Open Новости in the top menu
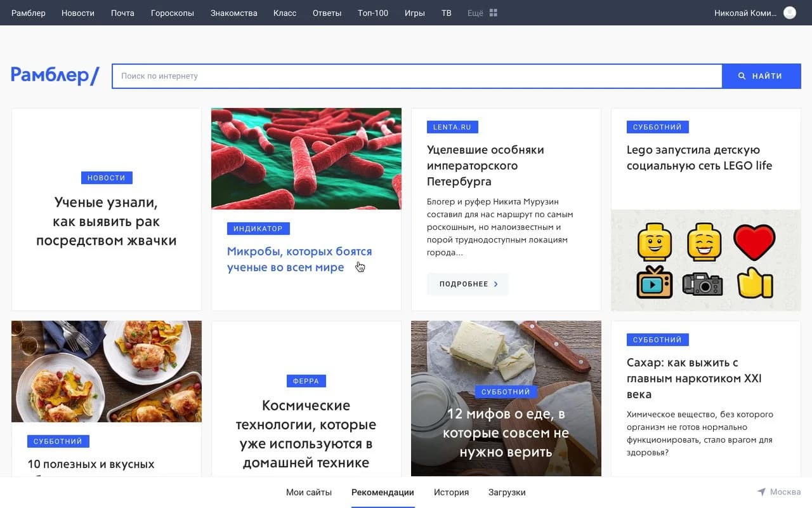812x508 pixels. click(78, 13)
